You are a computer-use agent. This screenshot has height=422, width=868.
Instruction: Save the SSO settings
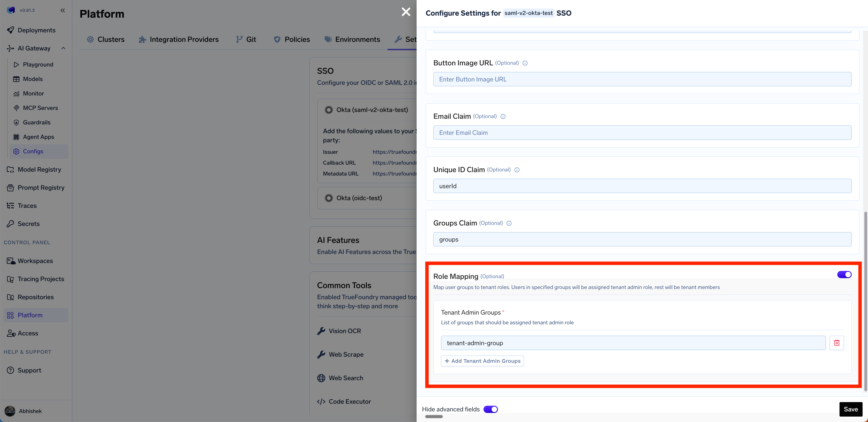click(x=850, y=409)
